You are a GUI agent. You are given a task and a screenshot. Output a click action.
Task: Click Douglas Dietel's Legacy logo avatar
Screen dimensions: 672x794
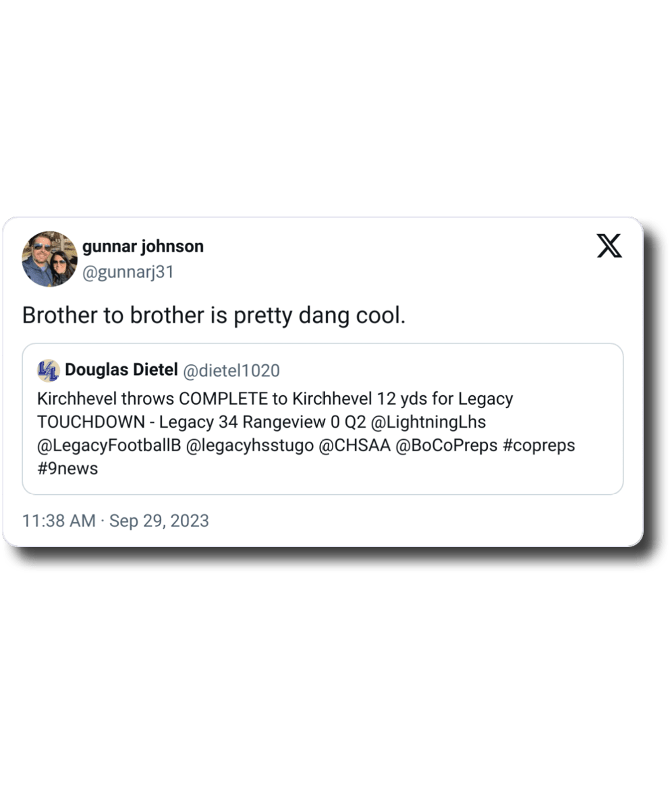pos(49,370)
